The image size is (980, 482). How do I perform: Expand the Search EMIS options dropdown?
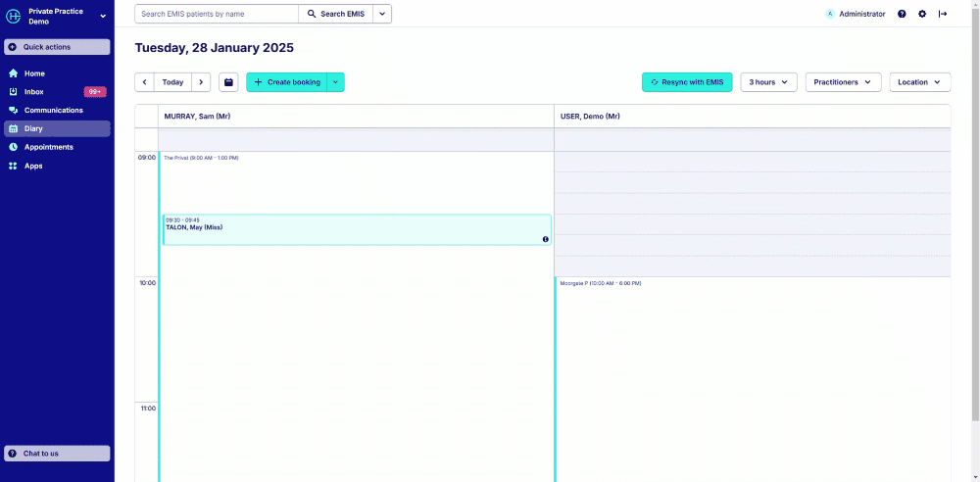(381, 14)
